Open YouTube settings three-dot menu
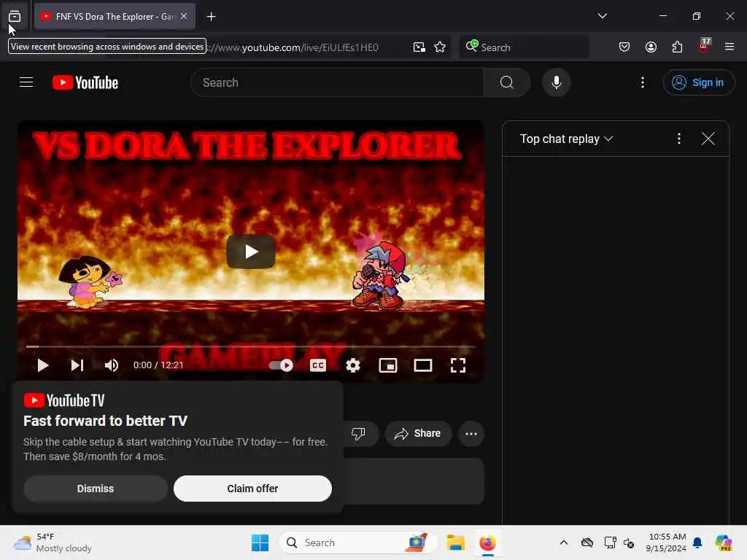This screenshot has height=560, width=747. 642,82
